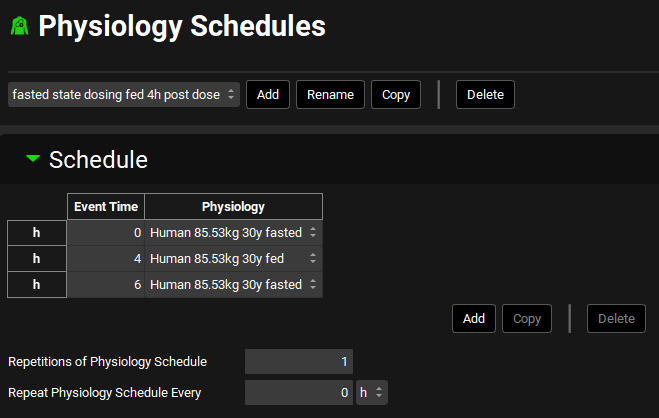659x418 pixels.
Task: Click the green Physiology Schedules icon
Action: click(x=18, y=27)
